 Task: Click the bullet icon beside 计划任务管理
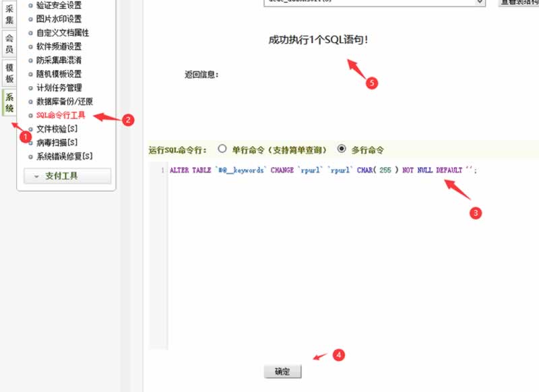pos(30,88)
